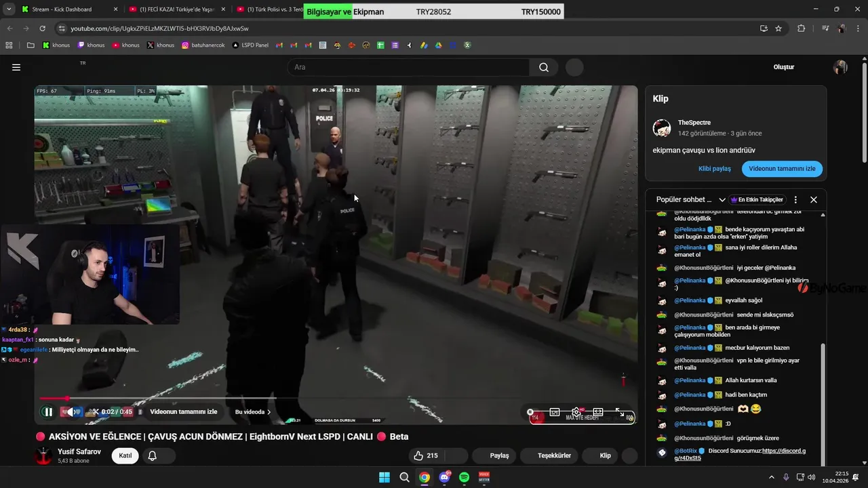
Task: Click the chat scrollbar thumb
Action: tap(823, 403)
